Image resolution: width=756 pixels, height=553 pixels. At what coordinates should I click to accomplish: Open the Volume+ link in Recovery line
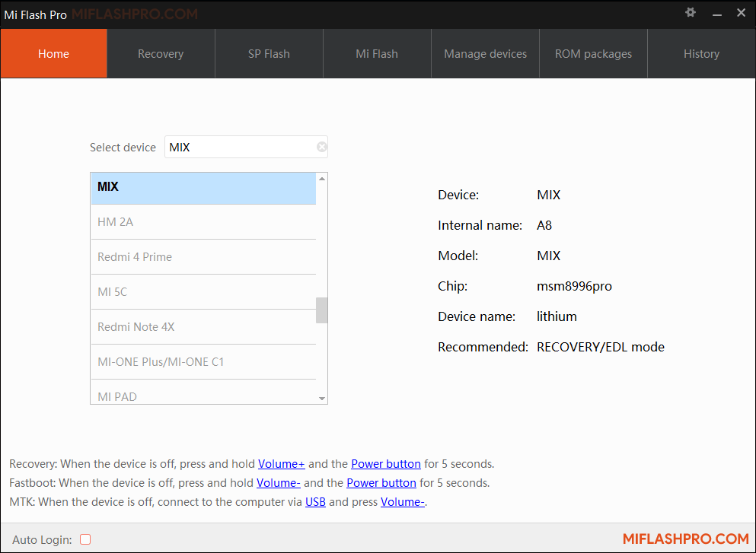(282, 464)
